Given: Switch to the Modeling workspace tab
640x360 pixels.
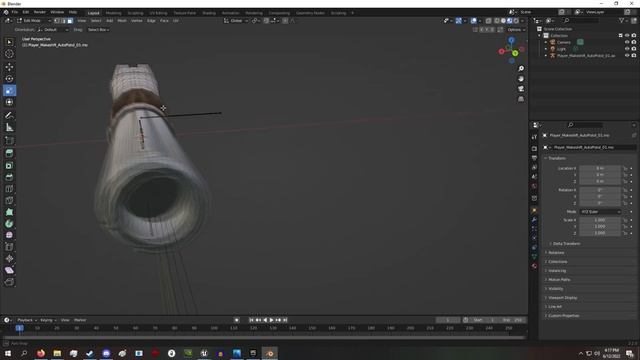Looking at the screenshot, I should 113,13.
